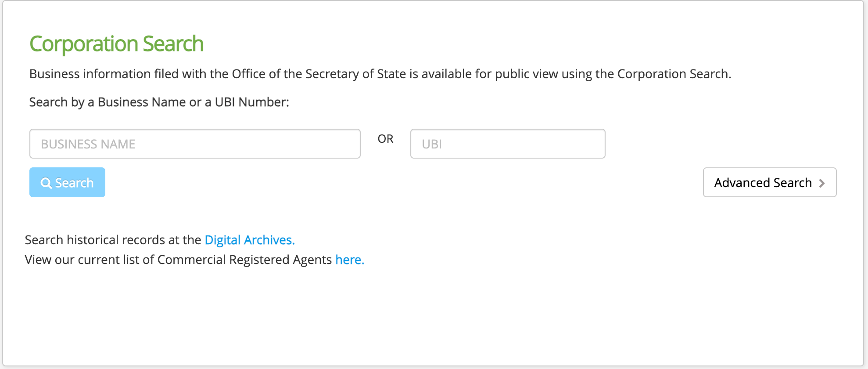Click the Corporation Search green heading

[x=116, y=44]
